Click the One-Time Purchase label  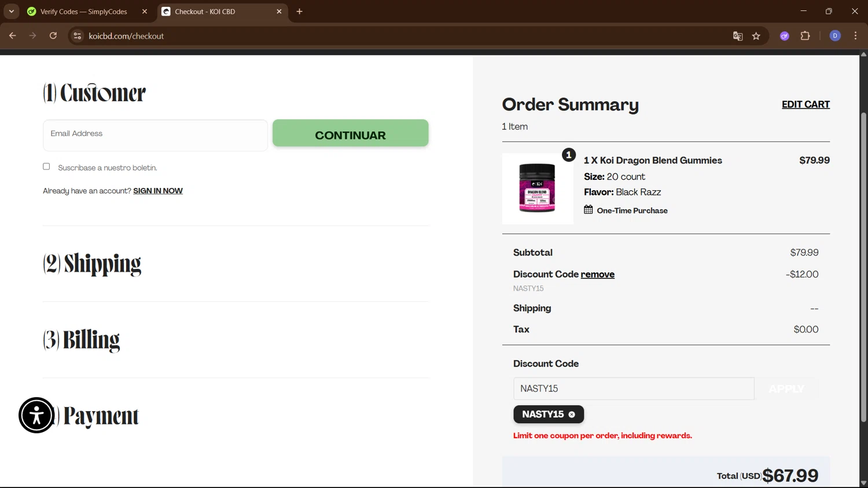(x=632, y=210)
